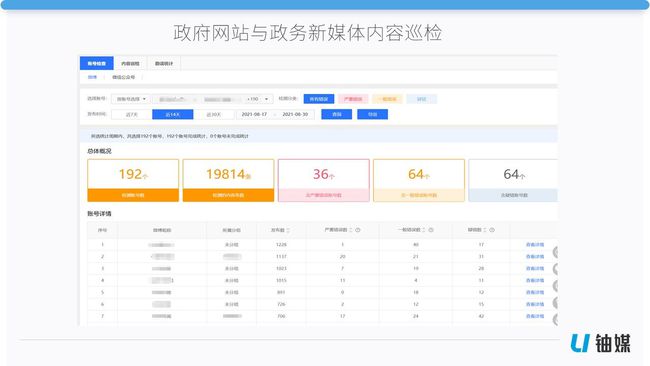Open 查看详情 link for row 3

535,269
